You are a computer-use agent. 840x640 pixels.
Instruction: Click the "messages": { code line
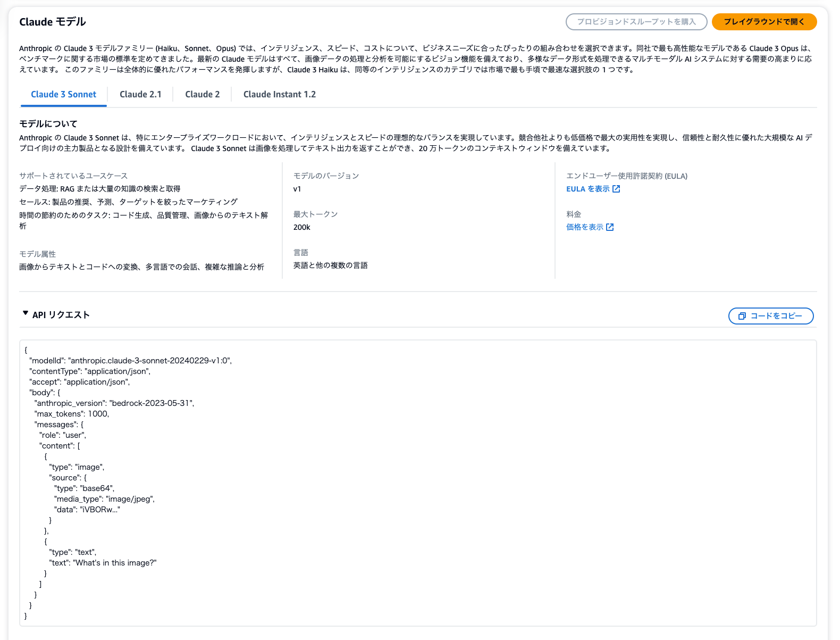tap(59, 425)
